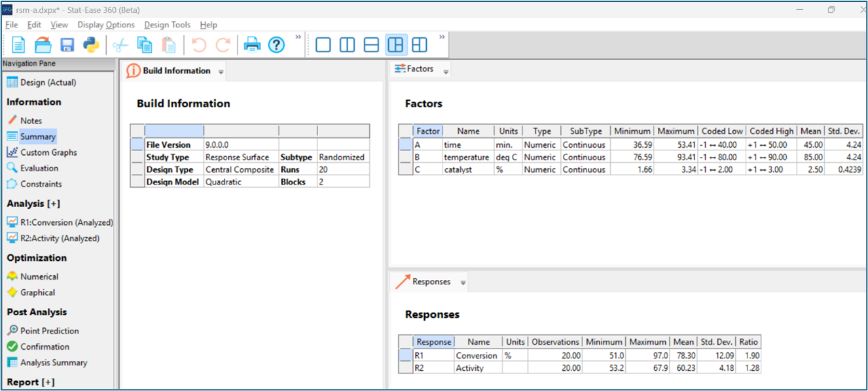Viewport: 868px width, 391px height.
Task: Open the Build Information tab dropdown arrow
Action: pyautogui.click(x=221, y=72)
